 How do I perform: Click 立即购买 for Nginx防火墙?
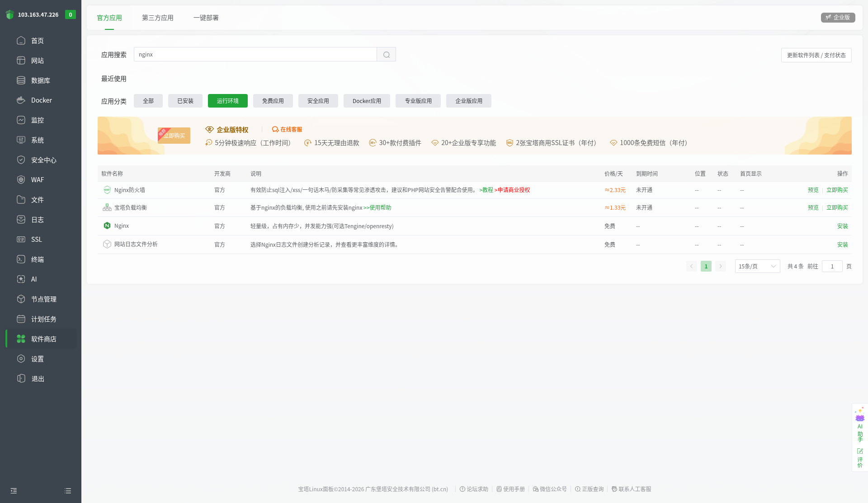[837, 190]
